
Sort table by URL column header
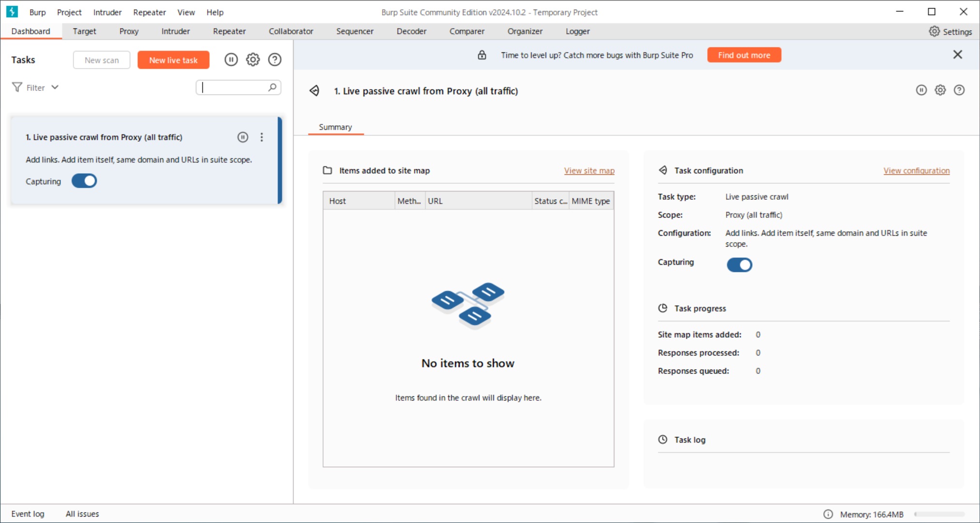click(x=478, y=201)
